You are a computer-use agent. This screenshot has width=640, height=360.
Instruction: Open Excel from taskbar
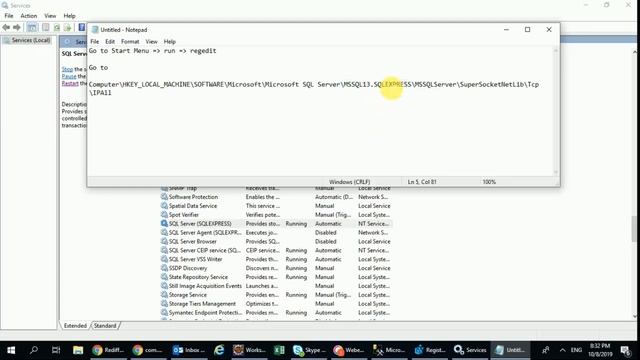tap(279, 350)
